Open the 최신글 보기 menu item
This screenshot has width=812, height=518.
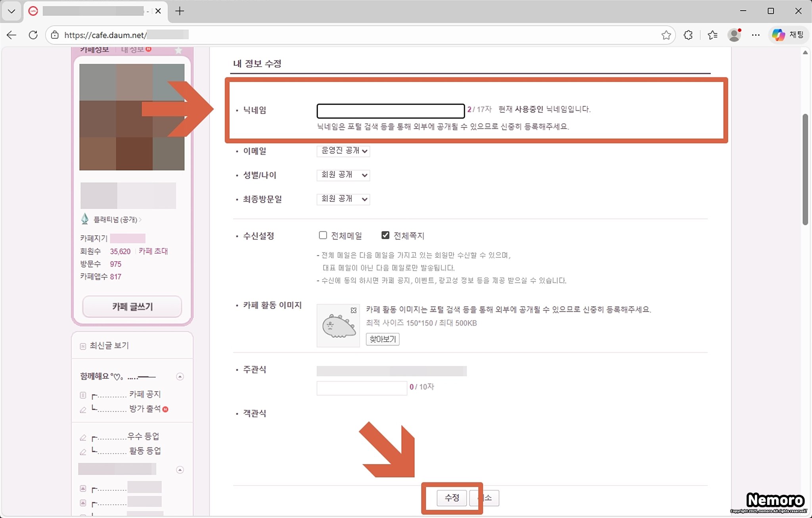pos(109,345)
